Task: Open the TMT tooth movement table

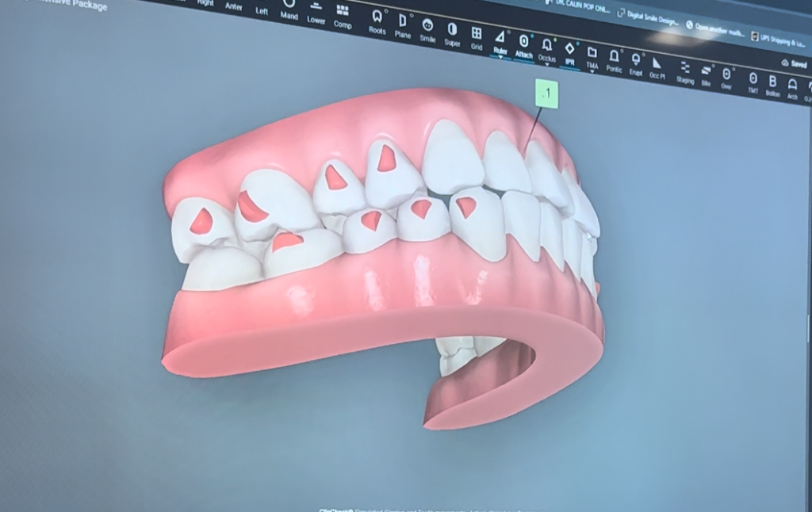Action: pos(753,84)
